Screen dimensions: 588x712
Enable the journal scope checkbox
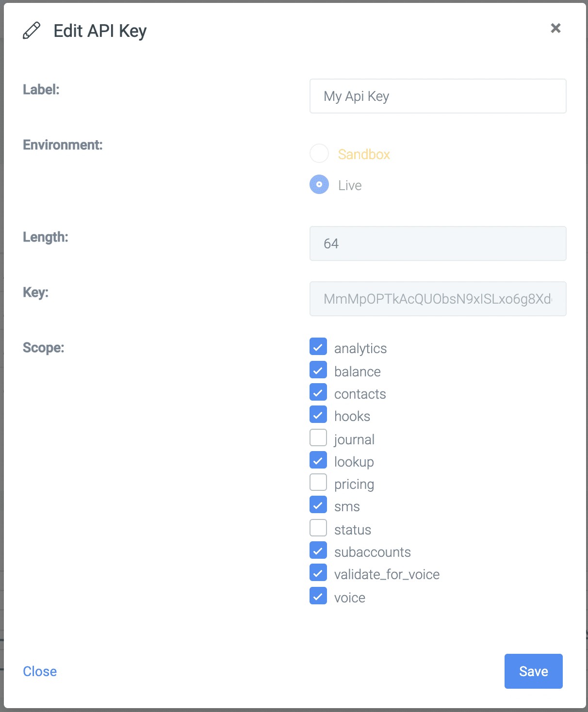coord(318,438)
